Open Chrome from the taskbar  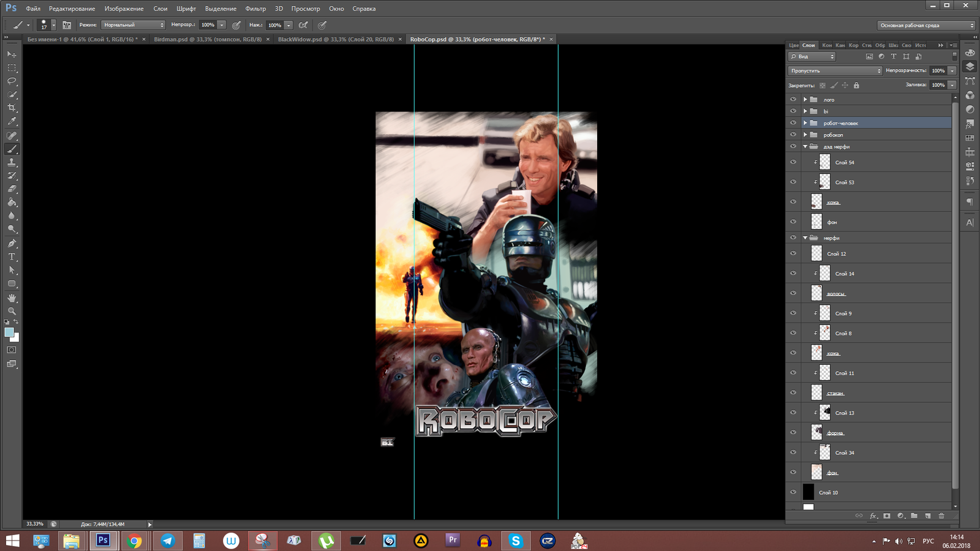(135, 541)
